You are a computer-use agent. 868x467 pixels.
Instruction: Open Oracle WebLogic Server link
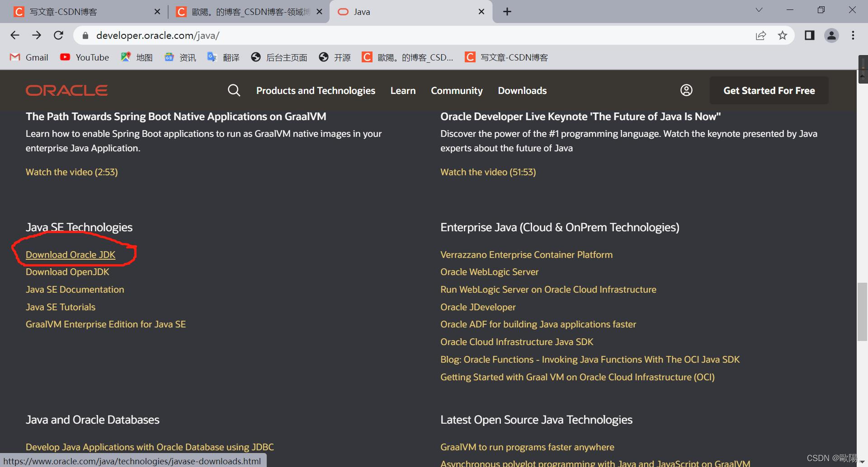(x=490, y=272)
